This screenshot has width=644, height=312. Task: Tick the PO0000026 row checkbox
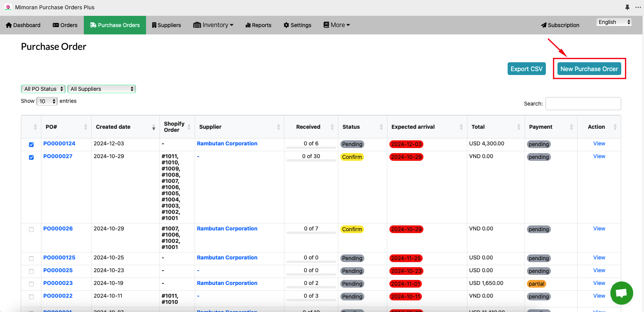(x=31, y=230)
